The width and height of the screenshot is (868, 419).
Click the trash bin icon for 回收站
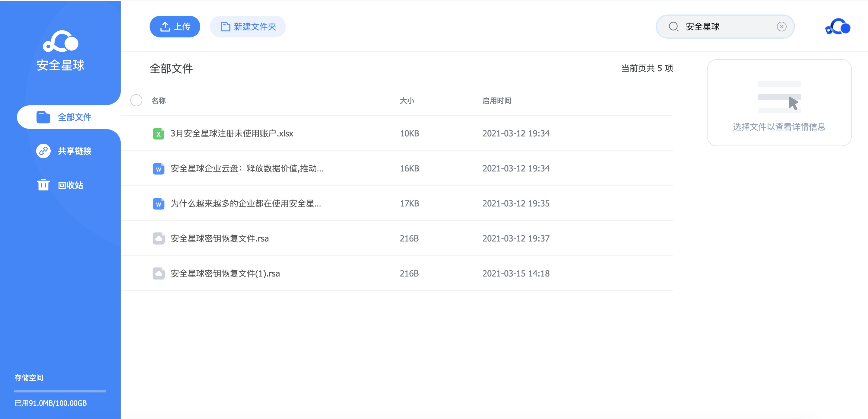(x=43, y=185)
